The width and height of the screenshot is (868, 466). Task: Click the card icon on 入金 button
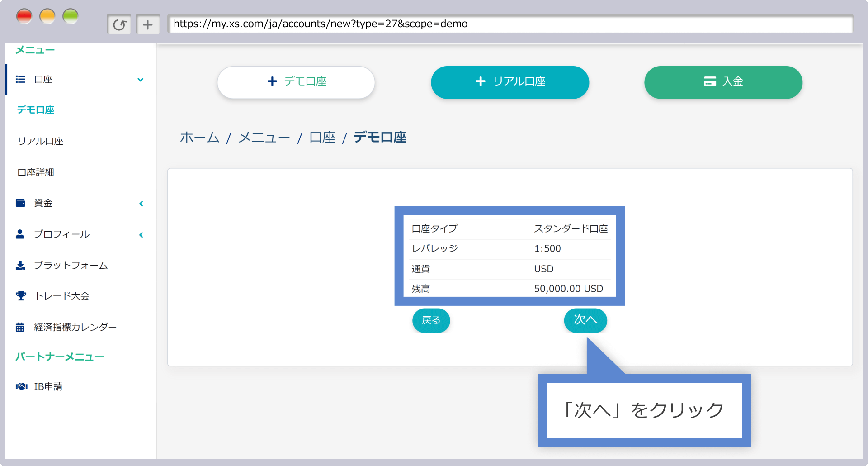pos(710,81)
